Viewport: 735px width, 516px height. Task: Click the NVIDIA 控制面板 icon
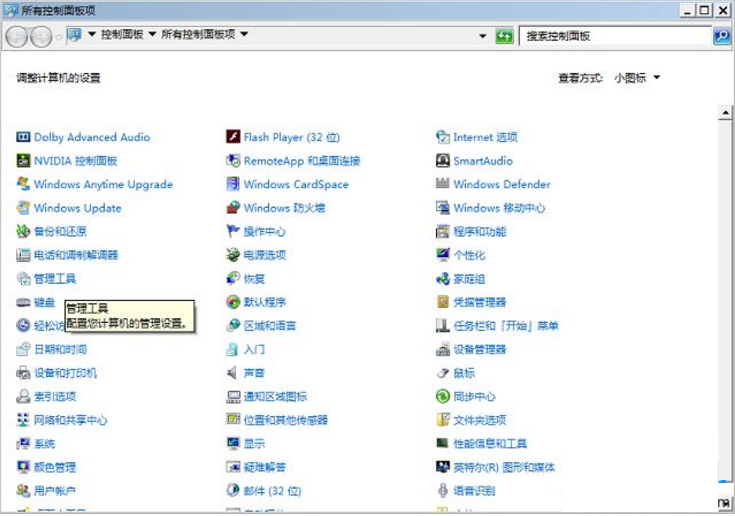[23, 160]
